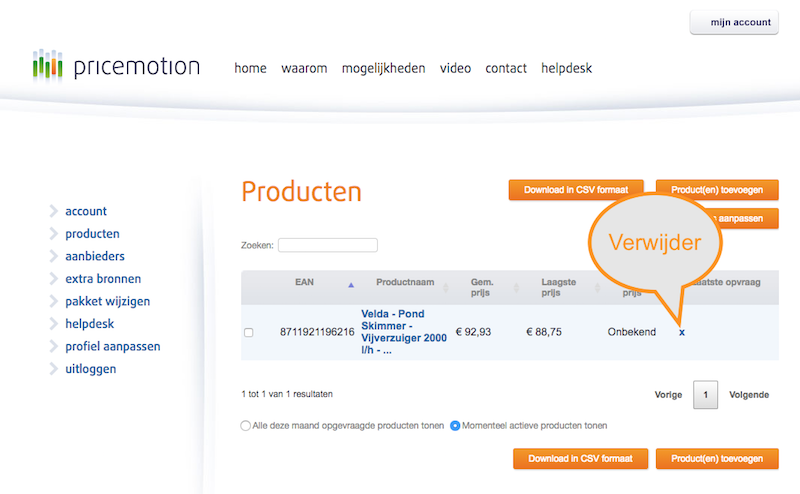Click the EAN column header

point(305,282)
